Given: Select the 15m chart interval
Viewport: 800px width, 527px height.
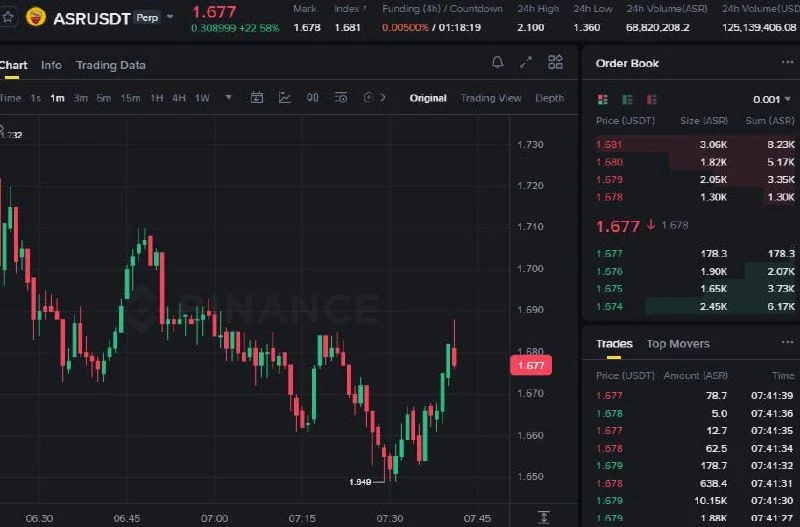Looking at the screenshot, I should 130,98.
